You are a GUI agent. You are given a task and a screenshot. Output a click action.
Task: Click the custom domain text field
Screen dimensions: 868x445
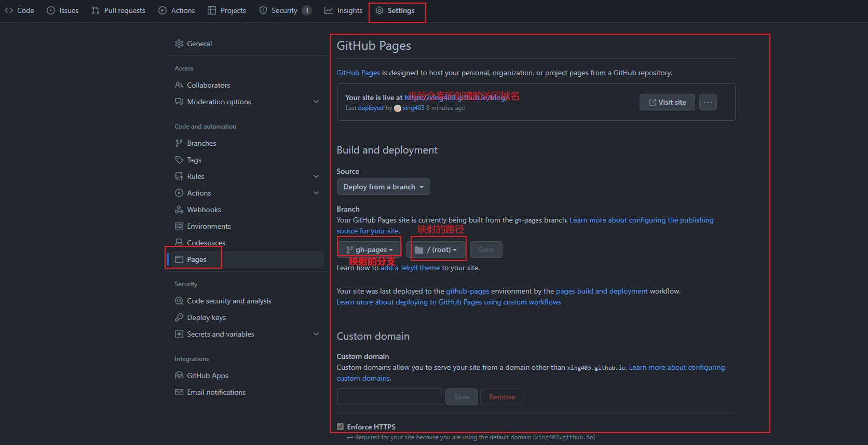tap(390, 397)
